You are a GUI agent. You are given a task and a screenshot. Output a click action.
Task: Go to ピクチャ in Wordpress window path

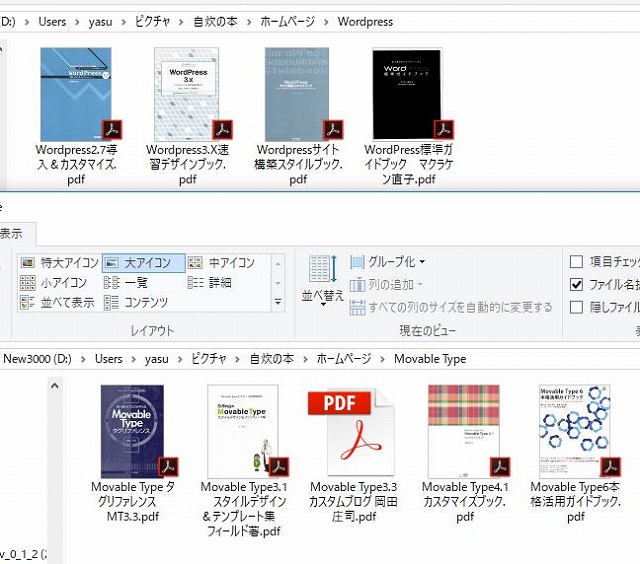click(152, 22)
